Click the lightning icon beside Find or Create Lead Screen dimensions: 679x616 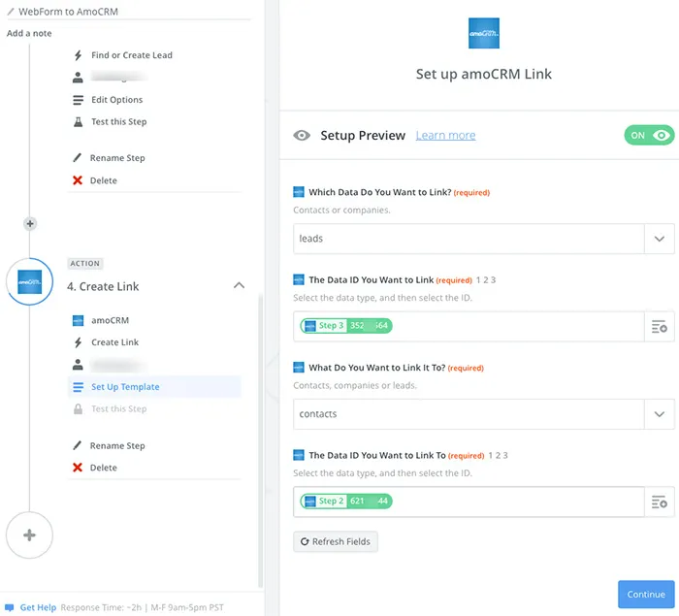(x=78, y=55)
